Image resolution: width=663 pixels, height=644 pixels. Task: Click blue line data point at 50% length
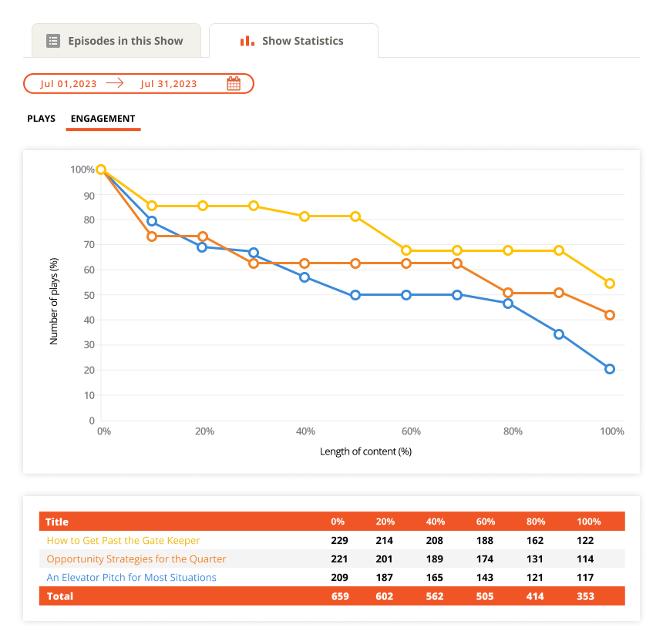355,295
